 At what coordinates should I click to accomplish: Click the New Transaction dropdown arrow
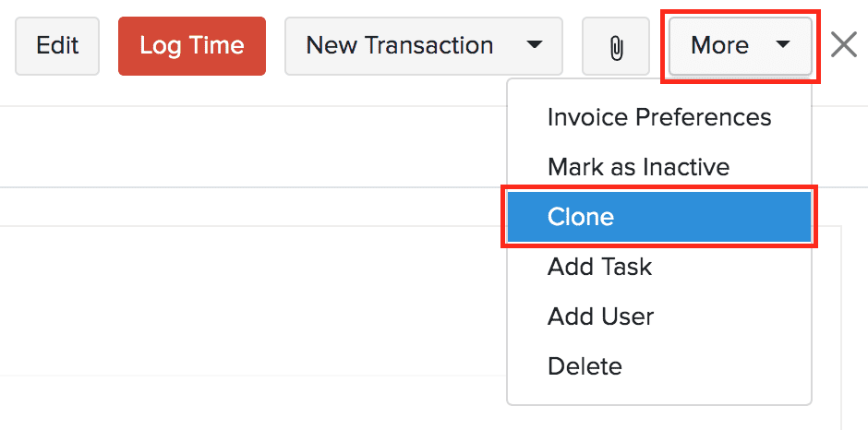point(534,45)
